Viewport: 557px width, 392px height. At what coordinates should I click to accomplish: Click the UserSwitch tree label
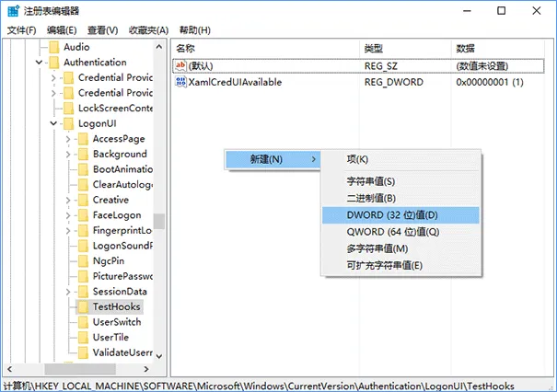point(117,322)
